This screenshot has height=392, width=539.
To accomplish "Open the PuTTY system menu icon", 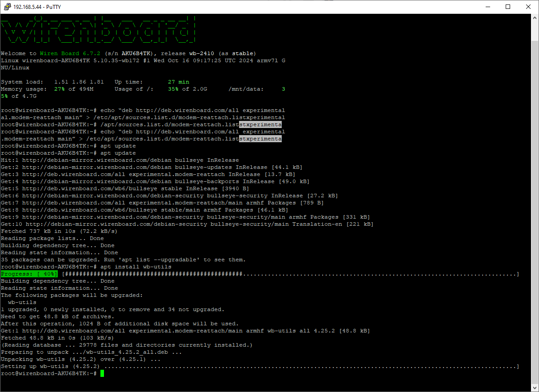I will [x=7, y=7].
